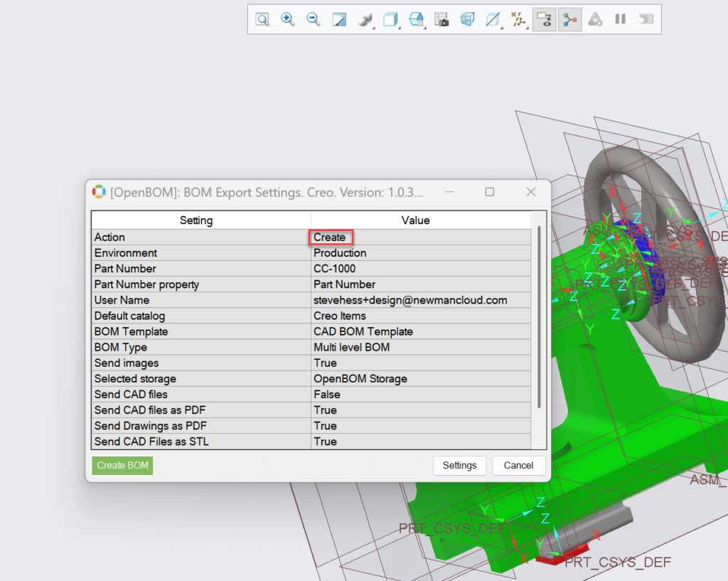
Task: Select the BOM Type value 'Multi level BOM'
Action: (x=351, y=348)
